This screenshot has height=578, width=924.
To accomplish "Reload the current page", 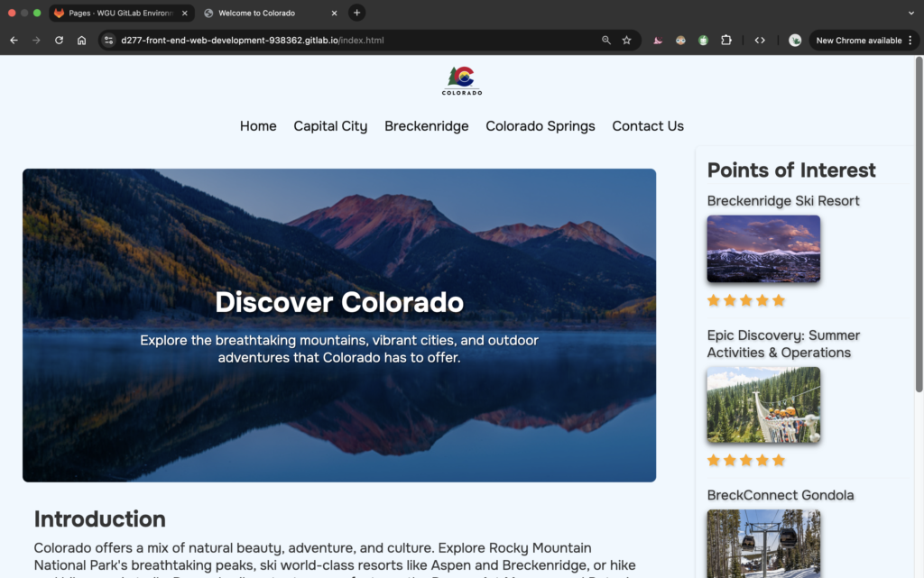I will pyautogui.click(x=59, y=41).
